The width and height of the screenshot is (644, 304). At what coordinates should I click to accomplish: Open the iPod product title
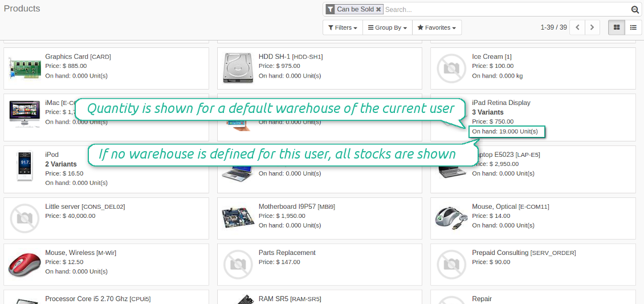[52, 155]
